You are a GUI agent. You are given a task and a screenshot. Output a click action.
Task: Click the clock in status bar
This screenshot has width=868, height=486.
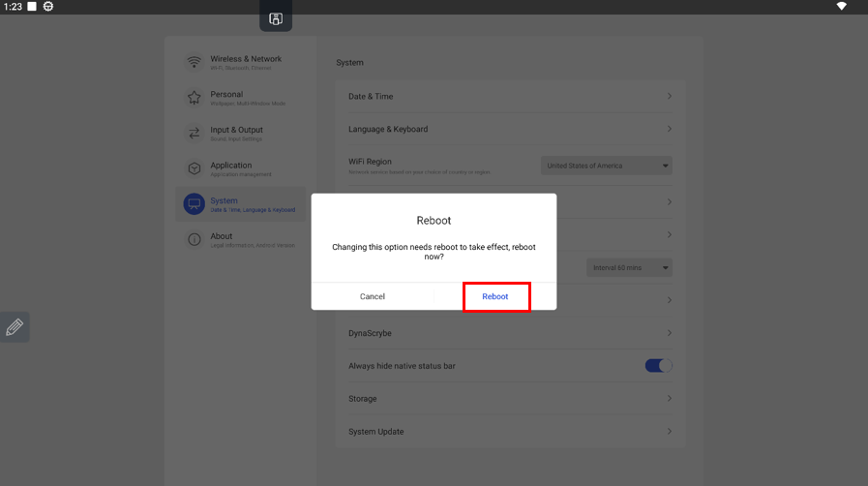13,7
